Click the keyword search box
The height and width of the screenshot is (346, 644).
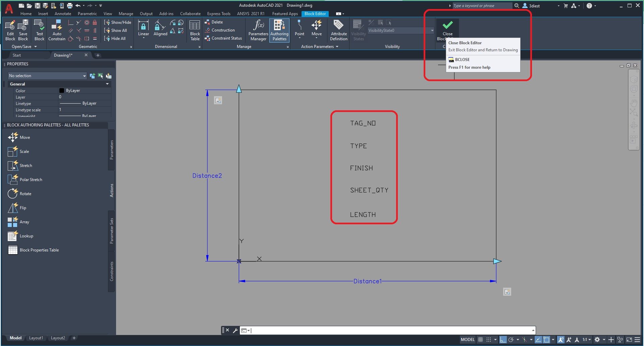point(482,6)
